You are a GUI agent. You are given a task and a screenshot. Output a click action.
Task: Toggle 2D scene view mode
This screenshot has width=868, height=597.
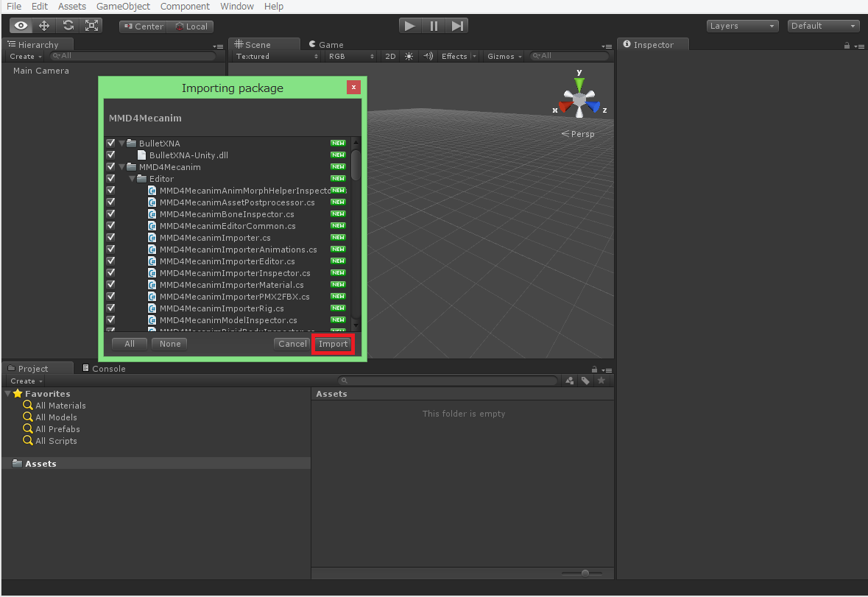390,57
